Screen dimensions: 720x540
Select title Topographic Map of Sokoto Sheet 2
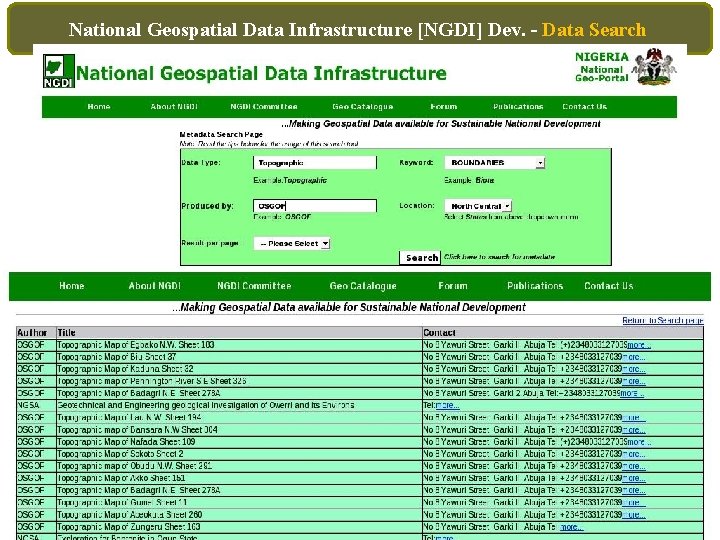tap(120, 454)
